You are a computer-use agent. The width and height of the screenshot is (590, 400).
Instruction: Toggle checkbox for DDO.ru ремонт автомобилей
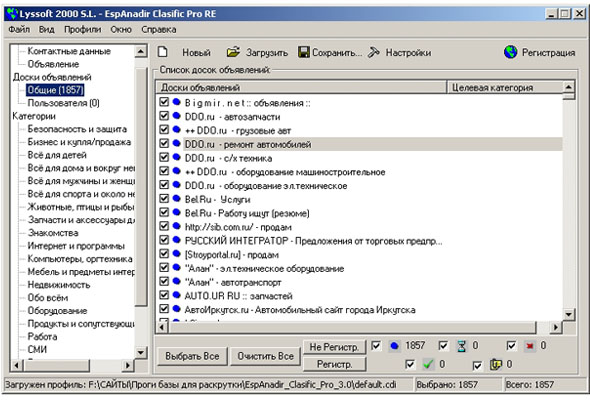164,143
